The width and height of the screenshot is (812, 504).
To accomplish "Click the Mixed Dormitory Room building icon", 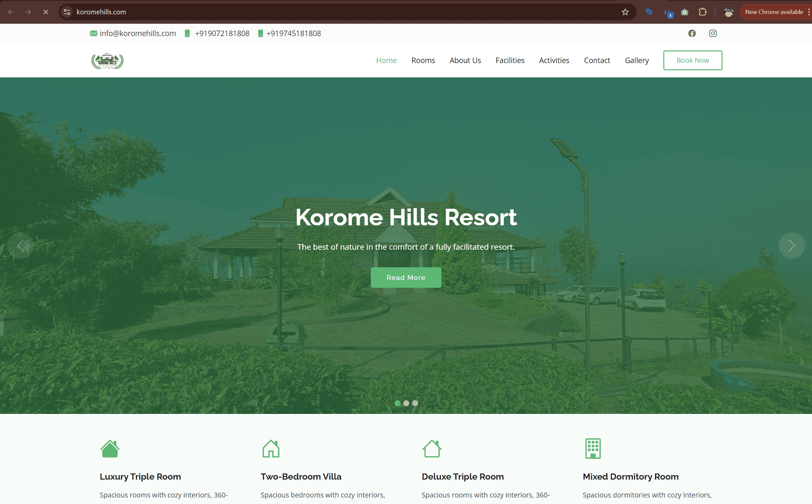I will pos(593,448).
